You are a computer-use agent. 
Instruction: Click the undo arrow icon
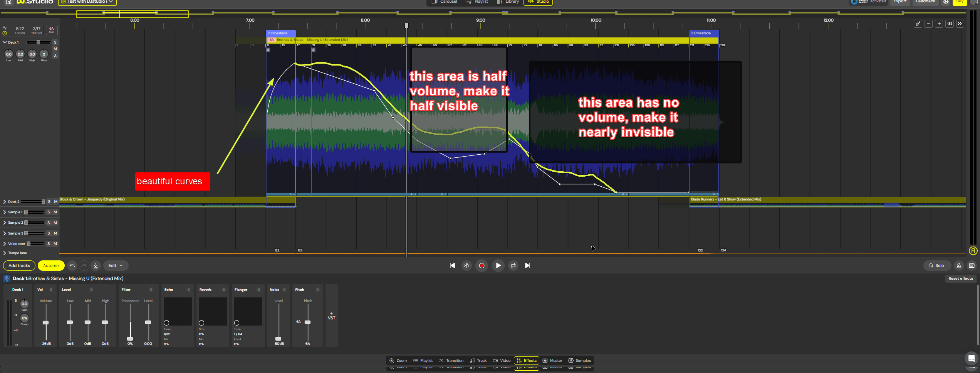click(x=72, y=265)
